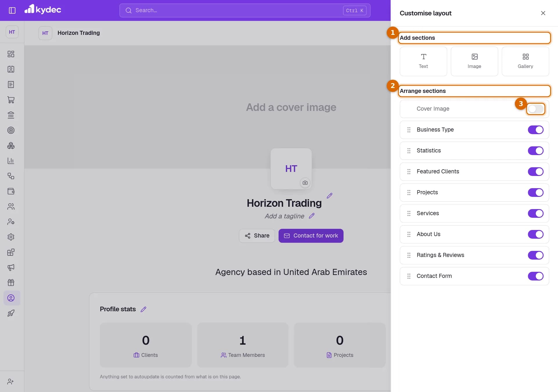Viewport: 558px width, 392px height.
Task: Select the HT workspace avatar in sidebar
Action: click(x=12, y=32)
